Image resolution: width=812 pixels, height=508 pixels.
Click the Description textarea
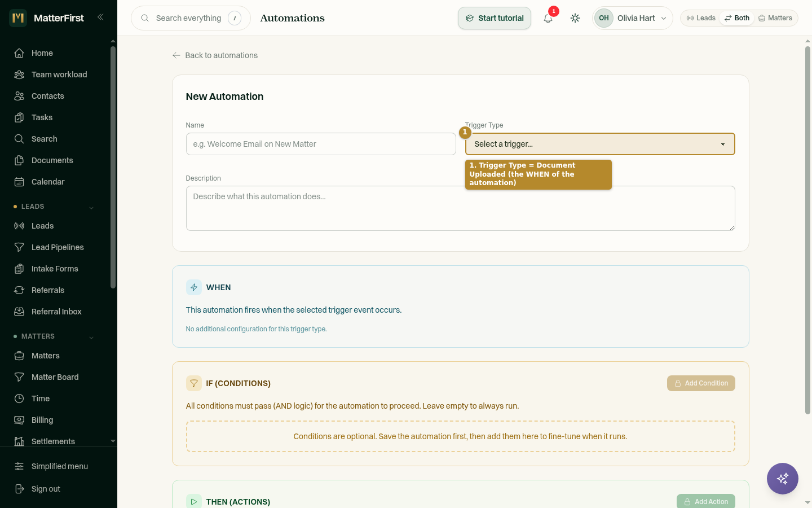(x=461, y=208)
